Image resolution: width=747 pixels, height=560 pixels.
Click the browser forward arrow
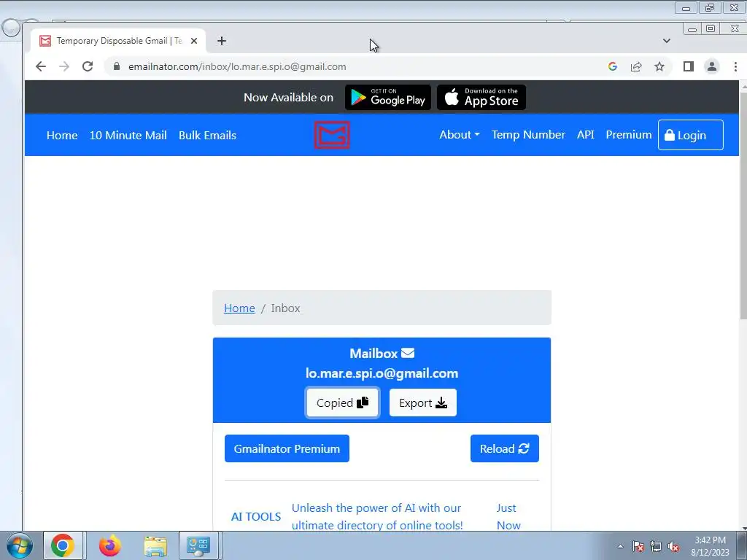(x=64, y=66)
